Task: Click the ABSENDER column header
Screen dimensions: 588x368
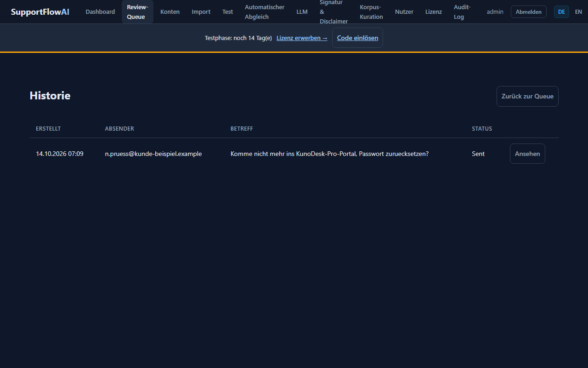Action: click(119, 129)
